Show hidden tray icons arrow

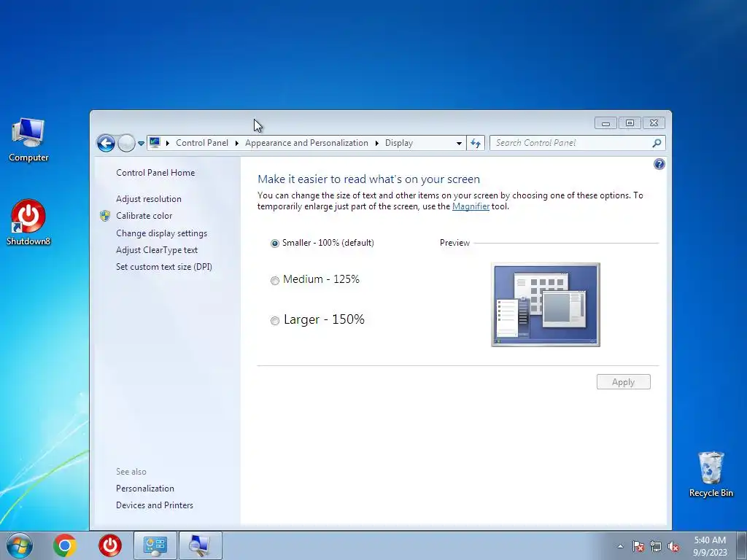point(620,546)
